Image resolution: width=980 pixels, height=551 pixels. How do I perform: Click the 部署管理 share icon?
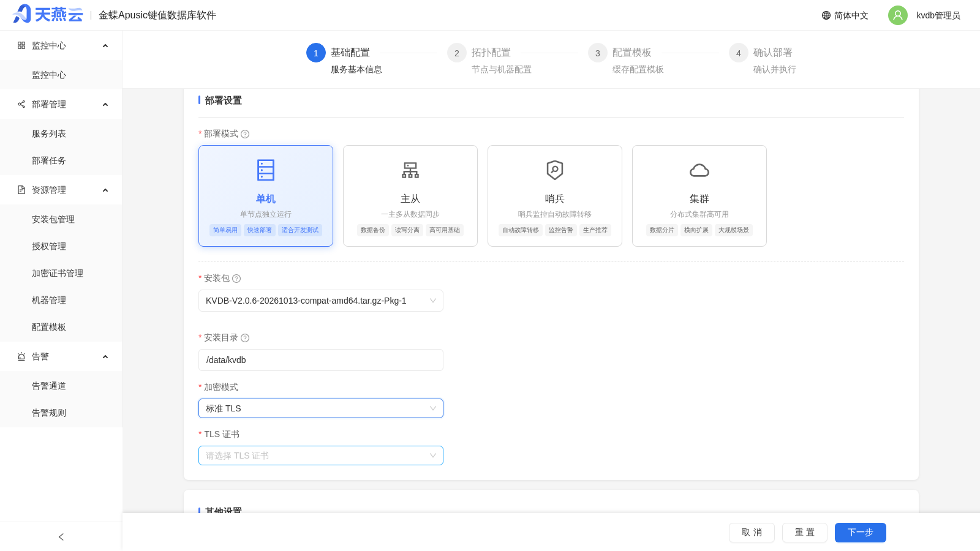[21, 104]
